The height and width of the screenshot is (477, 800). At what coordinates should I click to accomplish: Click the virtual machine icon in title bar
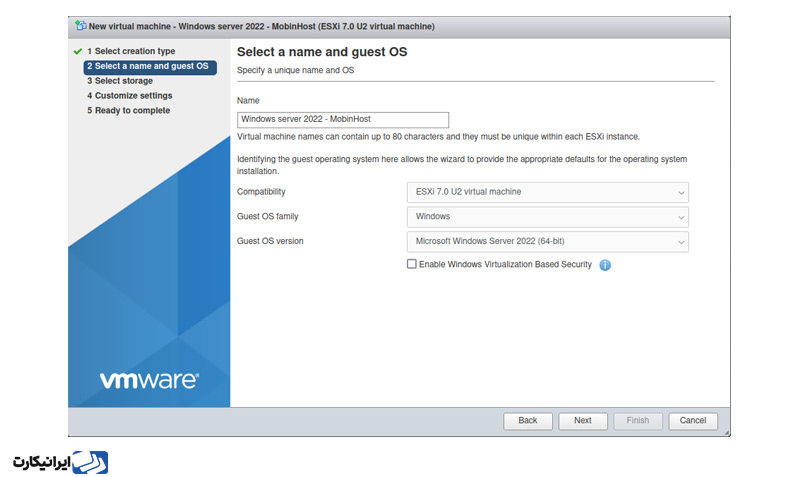[x=81, y=26]
